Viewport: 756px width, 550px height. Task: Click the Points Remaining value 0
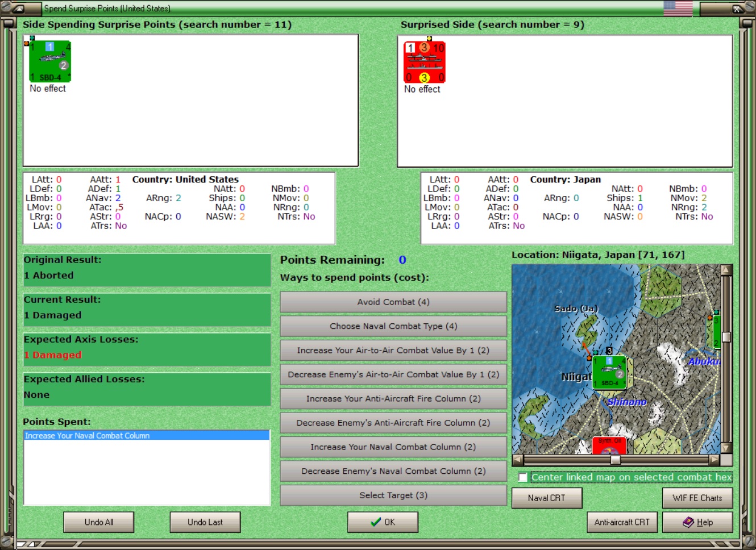tap(402, 260)
